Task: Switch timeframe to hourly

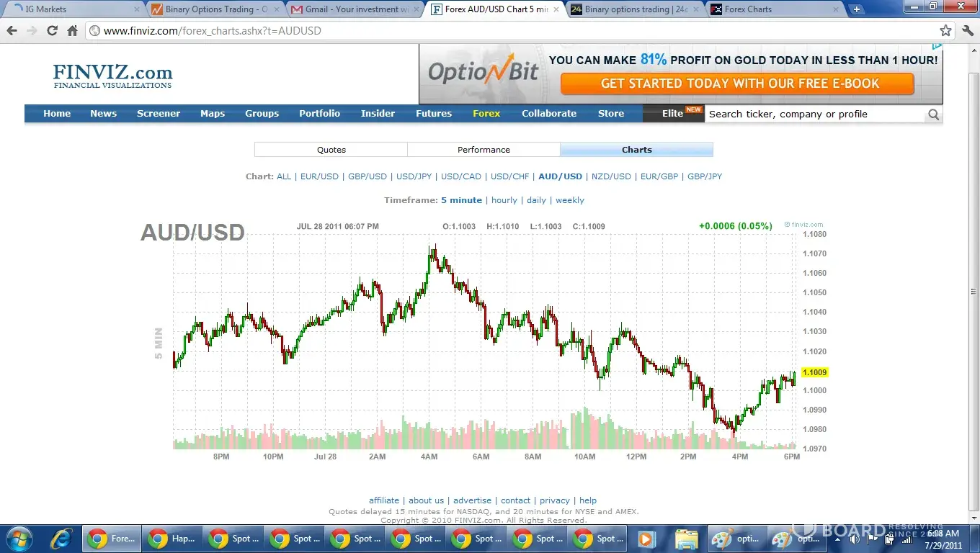Action: 504,200
